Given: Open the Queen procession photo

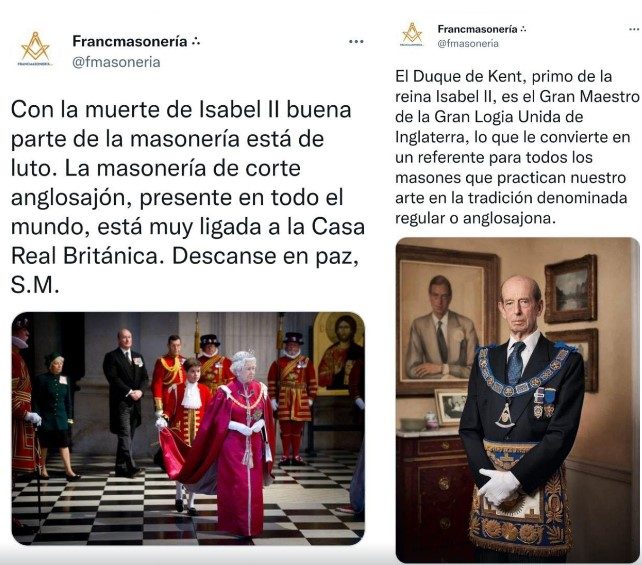Looking at the screenshot, I should [x=188, y=428].
